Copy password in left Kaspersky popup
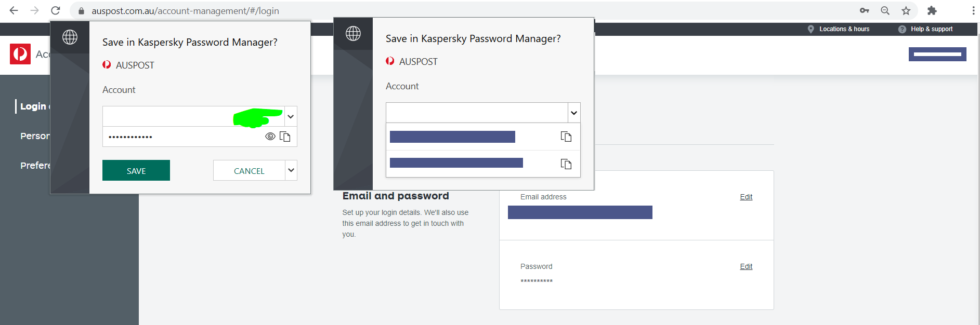Viewport: 980px width, 325px height. pos(285,137)
